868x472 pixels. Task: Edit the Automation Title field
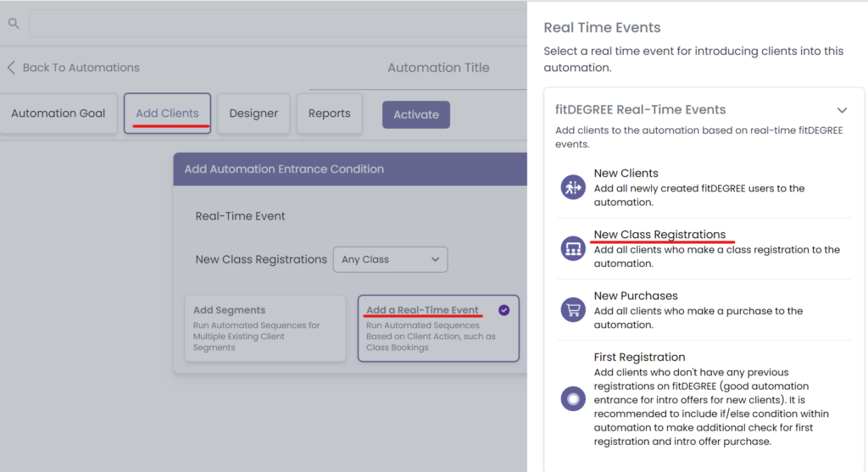pos(438,68)
